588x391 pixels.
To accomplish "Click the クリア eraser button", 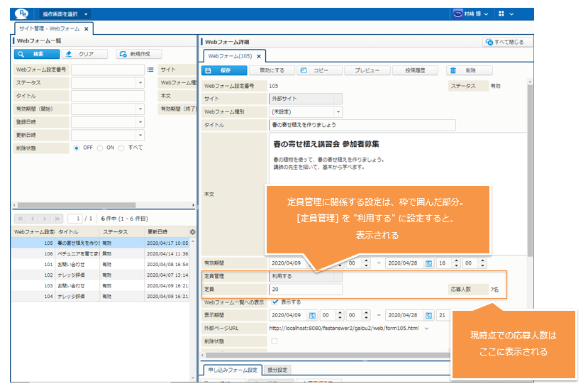I will 84,54.
